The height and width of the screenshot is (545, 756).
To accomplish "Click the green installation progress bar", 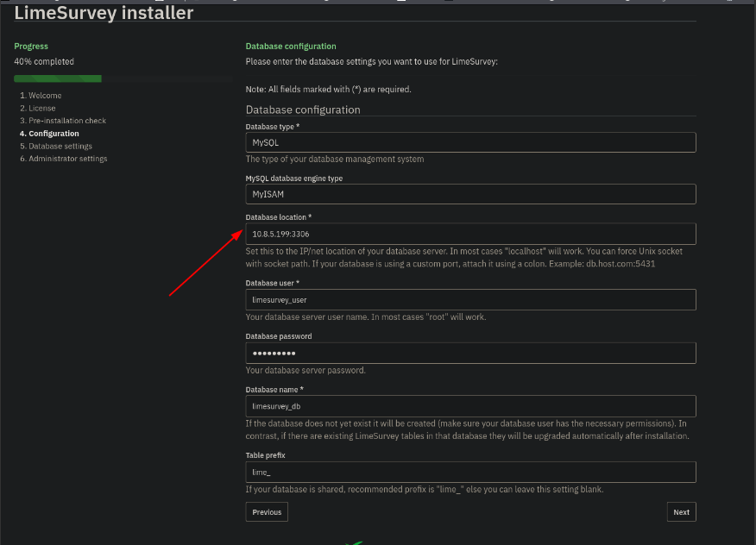I will coord(58,78).
